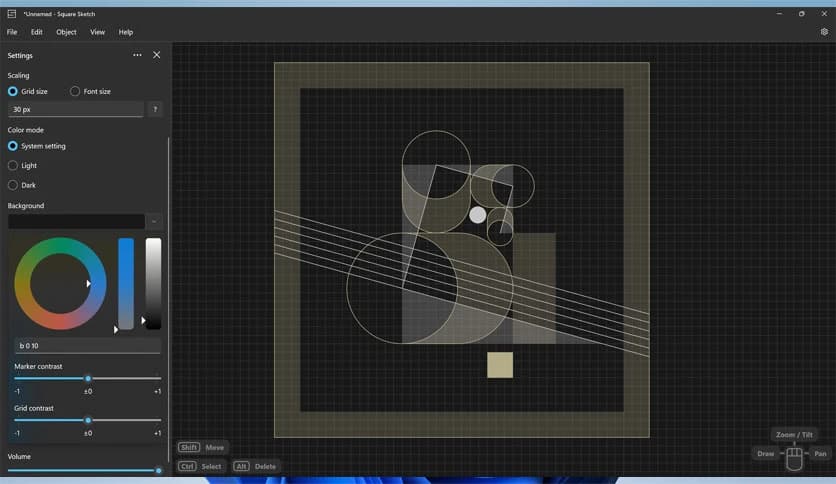836x484 pixels.
Task: Click the Ctrl Select hint button
Action: [200, 466]
